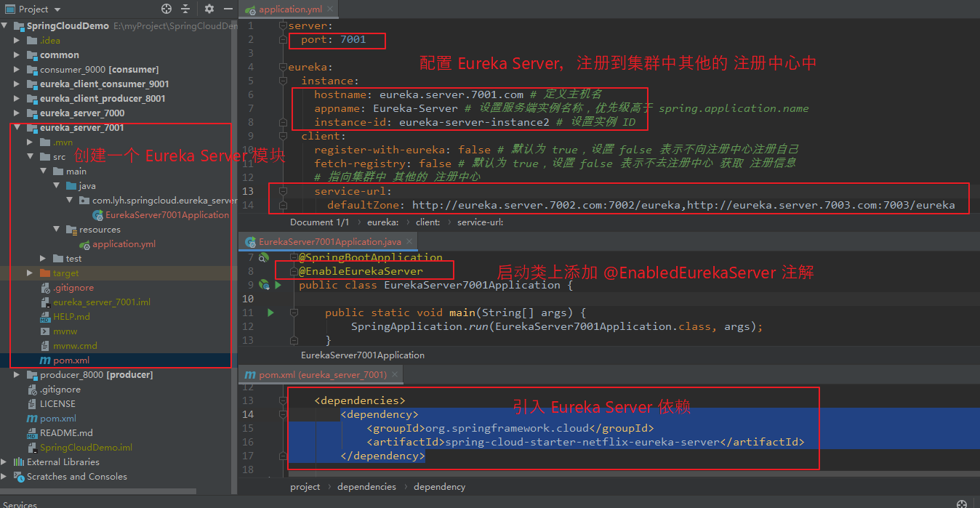
Task: Click EurekaServer7001Application breadcrumb below java editor
Action: pyautogui.click(x=363, y=355)
